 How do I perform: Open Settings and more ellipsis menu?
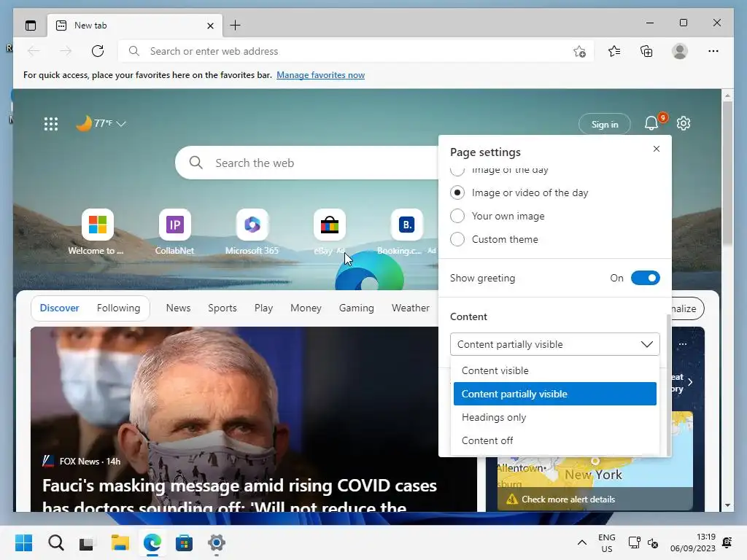pyautogui.click(x=713, y=51)
